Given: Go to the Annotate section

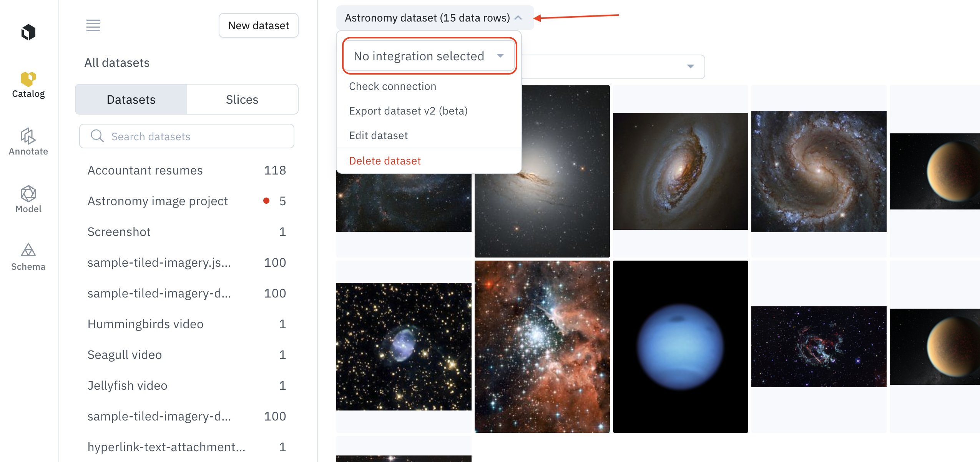Looking at the screenshot, I should click(x=28, y=142).
